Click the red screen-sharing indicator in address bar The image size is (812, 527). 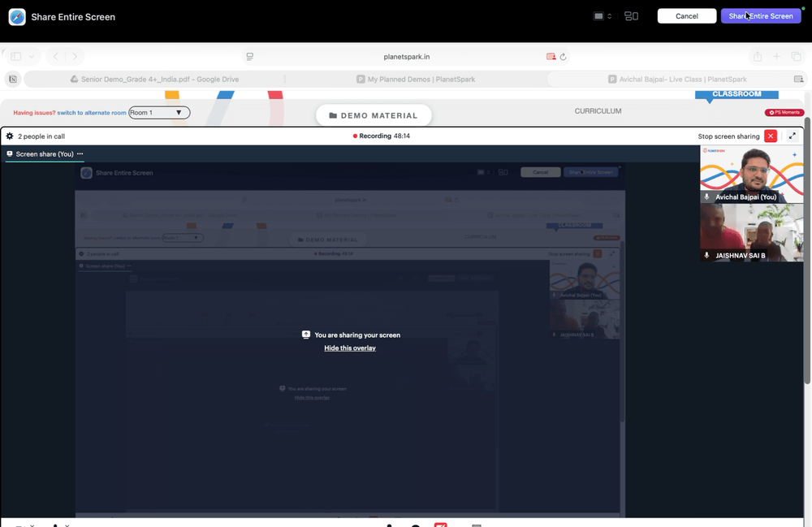[551, 56]
